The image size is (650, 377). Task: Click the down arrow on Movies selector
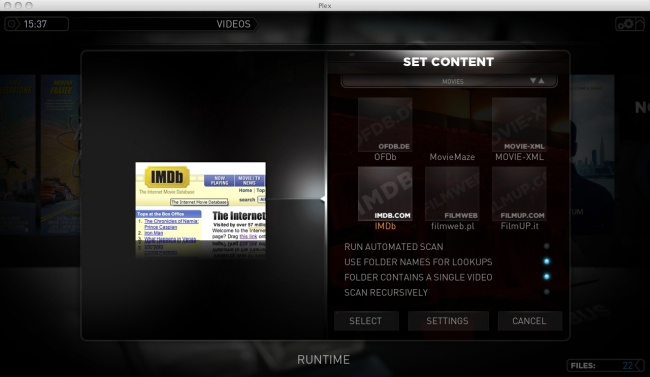(533, 81)
